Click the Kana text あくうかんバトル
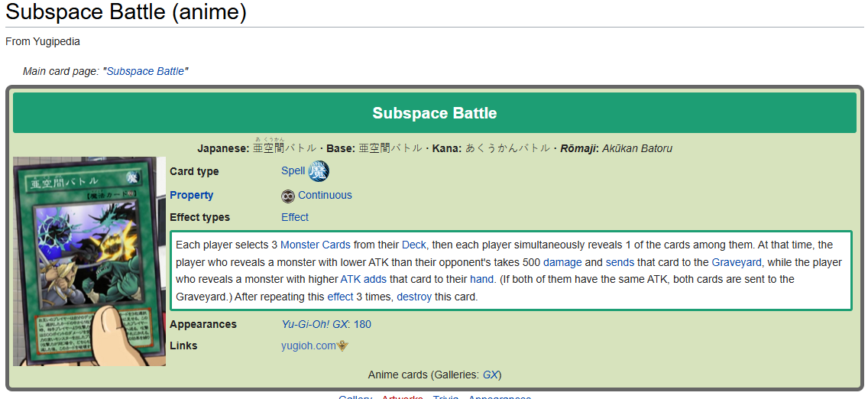 pyautogui.click(x=507, y=148)
